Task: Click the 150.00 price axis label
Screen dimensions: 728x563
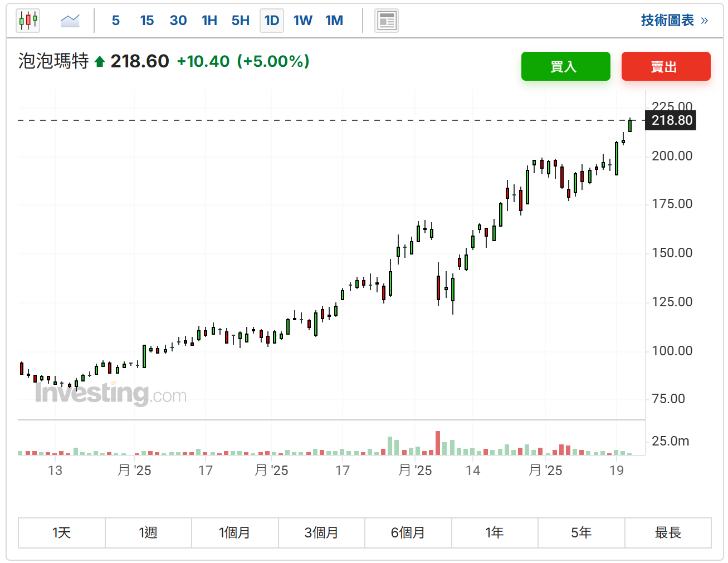Action: 672,253
